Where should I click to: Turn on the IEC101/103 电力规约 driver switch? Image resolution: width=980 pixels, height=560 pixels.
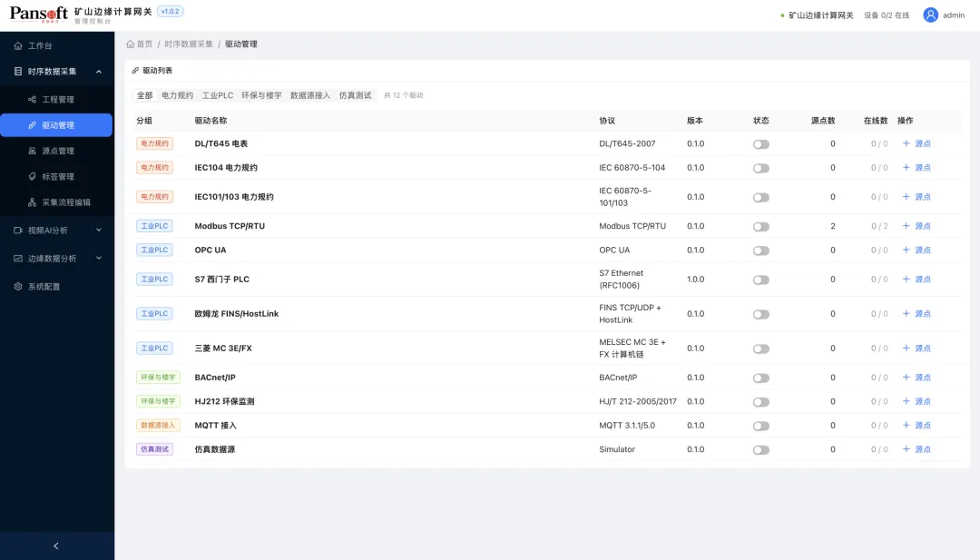[760, 198]
